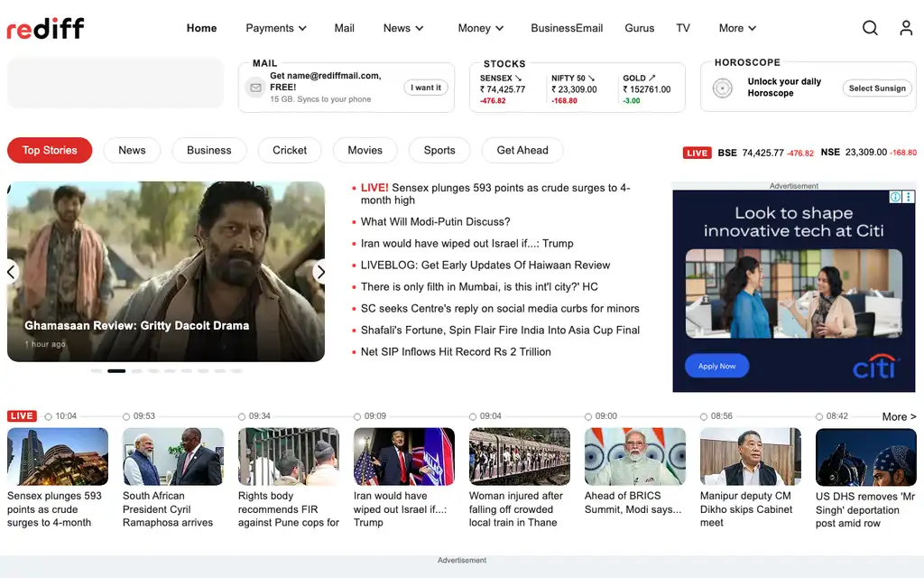Viewport: 924px width, 578px height.
Task: Select the Sports tab
Action: (439, 151)
